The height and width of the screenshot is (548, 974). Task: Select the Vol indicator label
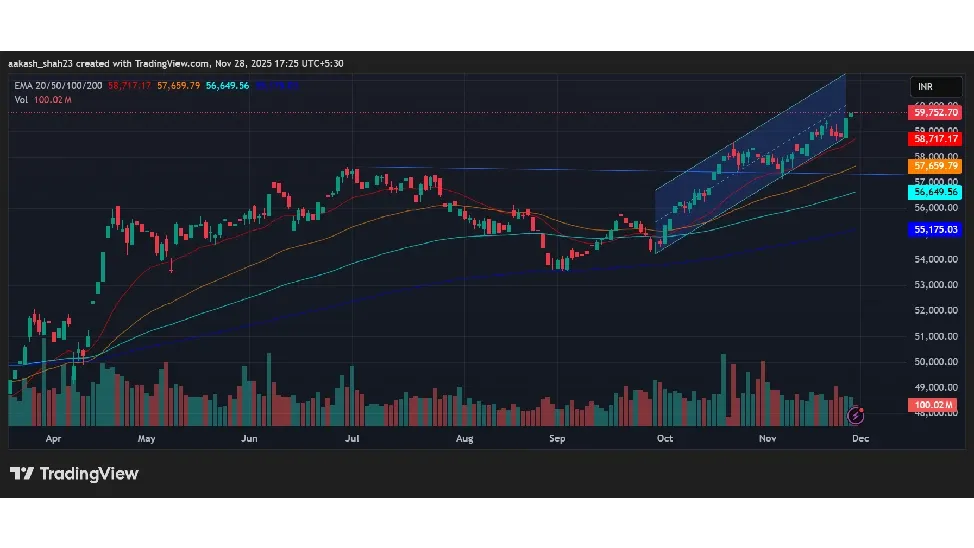pos(22,99)
